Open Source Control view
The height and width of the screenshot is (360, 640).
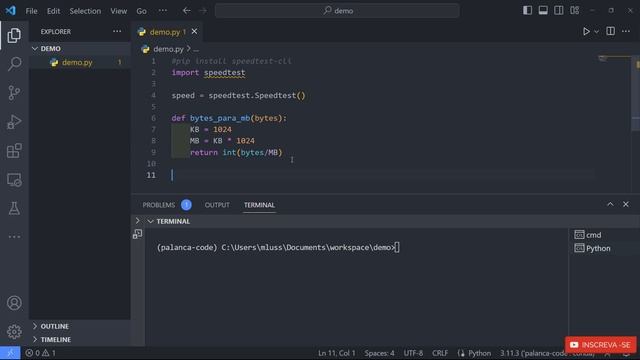point(14,93)
